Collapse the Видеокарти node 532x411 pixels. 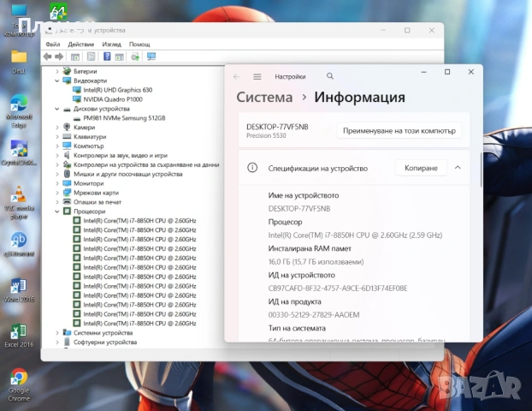coord(57,80)
